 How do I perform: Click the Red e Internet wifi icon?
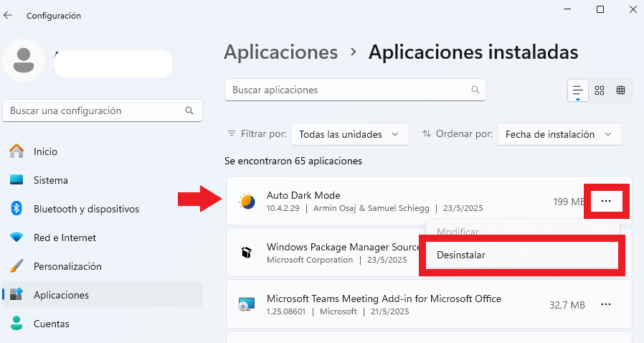click(16, 238)
